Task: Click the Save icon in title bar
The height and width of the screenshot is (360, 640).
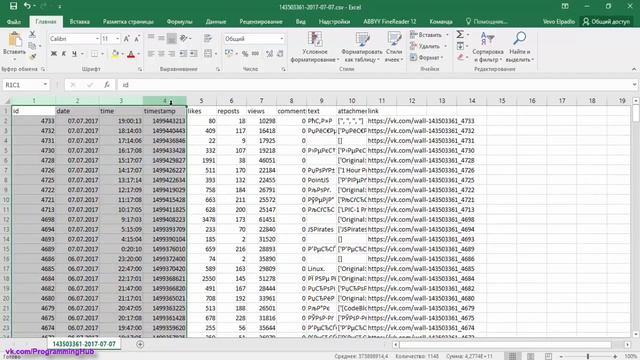Action: tap(13, 6)
